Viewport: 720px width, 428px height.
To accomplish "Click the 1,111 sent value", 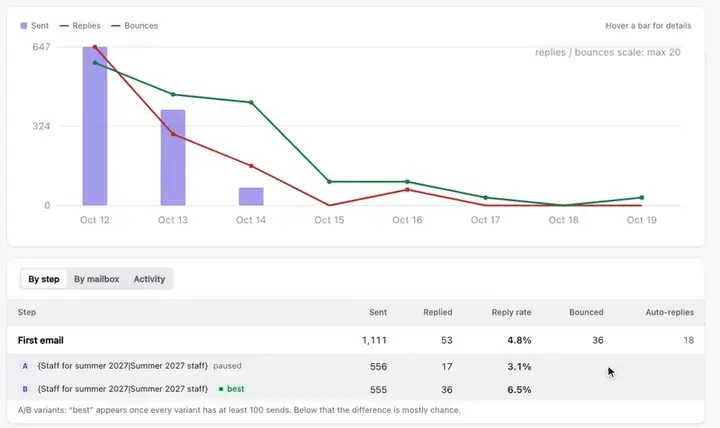I will tap(374, 340).
